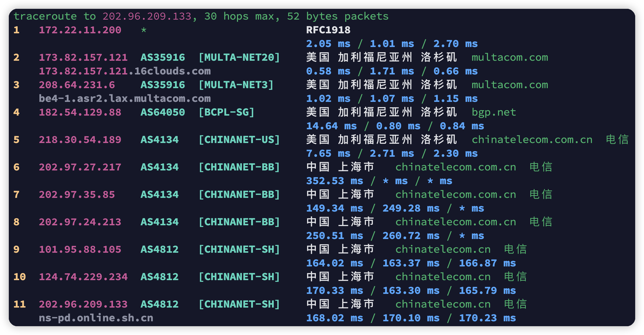Click latency value 170.33 ms on hop 10
This screenshot has width=644, height=335.
(x=334, y=291)
